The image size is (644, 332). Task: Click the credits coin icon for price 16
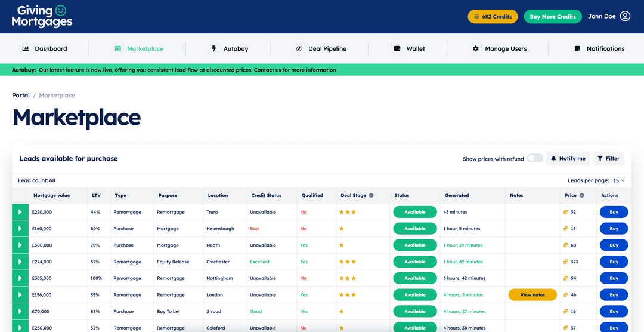click(565, 312)
